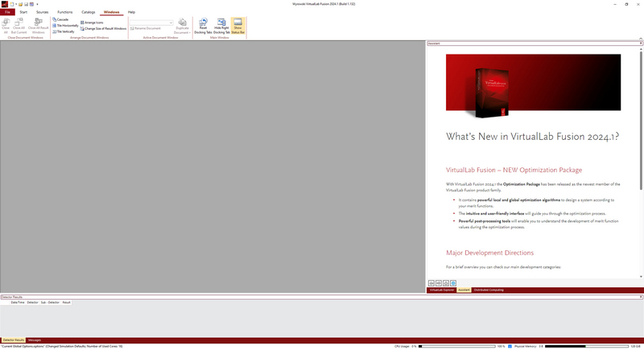
Task: Open the Distributed Computing tab
Action: pos(489,290)
